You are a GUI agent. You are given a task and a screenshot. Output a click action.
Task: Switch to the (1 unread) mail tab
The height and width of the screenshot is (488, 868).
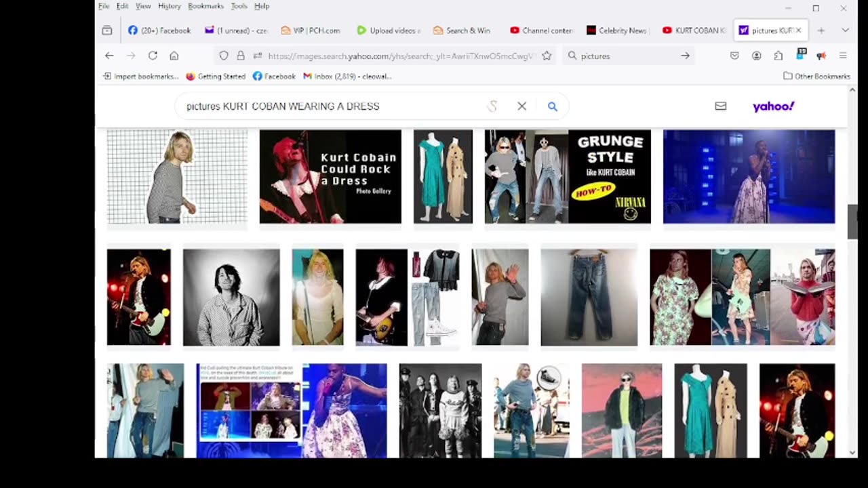[237, 30]
